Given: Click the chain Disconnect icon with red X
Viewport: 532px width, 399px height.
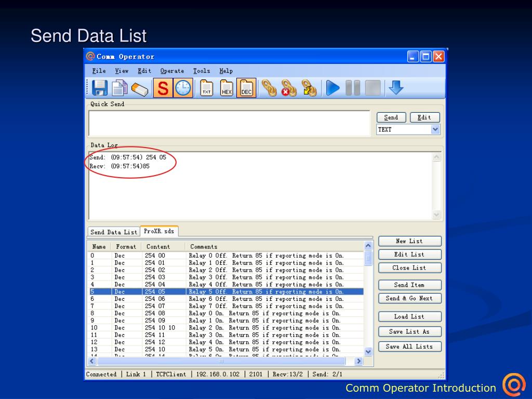Looking at the screenshot, I should [289, 88].
